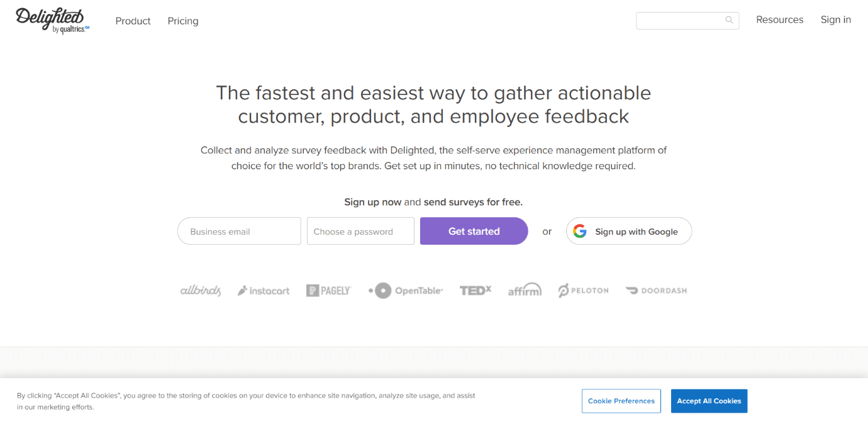
Task: Go to the Sign in link
Action: 836,20
